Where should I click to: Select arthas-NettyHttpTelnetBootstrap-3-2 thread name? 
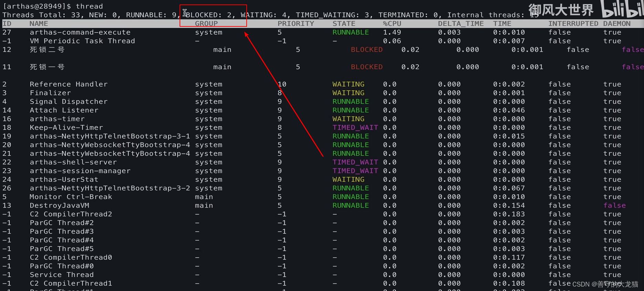pos(110,188)
